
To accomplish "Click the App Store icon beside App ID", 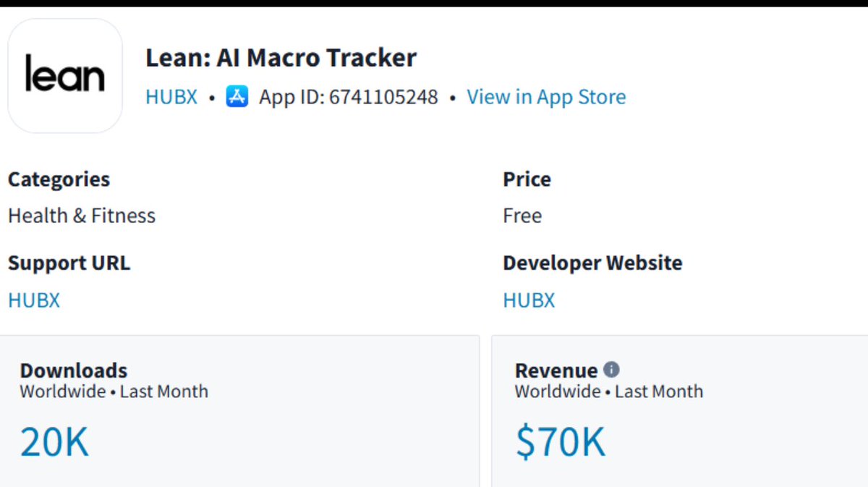I will [237, 96].
